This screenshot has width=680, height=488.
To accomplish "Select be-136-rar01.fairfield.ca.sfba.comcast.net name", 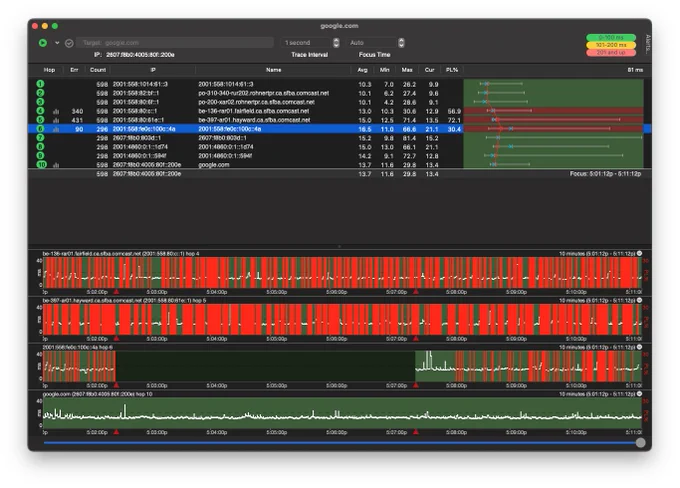I will coord(254,111).
